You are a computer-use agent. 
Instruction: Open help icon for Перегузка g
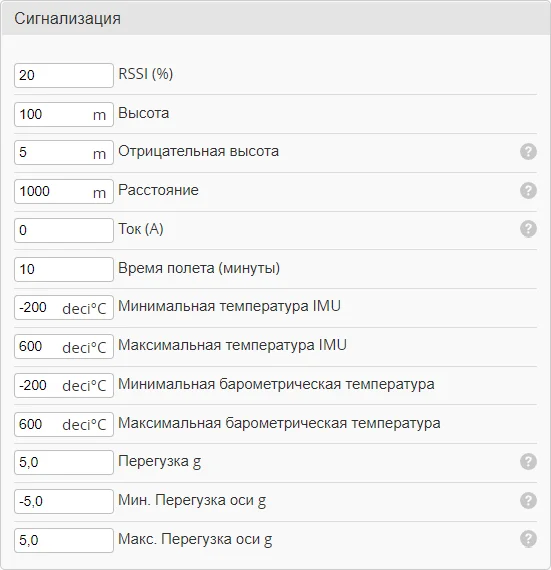(528, 462)
